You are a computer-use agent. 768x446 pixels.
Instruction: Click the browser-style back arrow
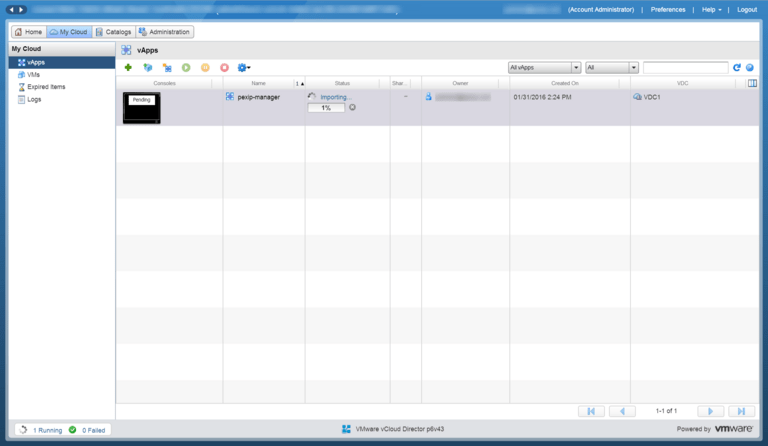pyautogui.click(x=12, y=9)
